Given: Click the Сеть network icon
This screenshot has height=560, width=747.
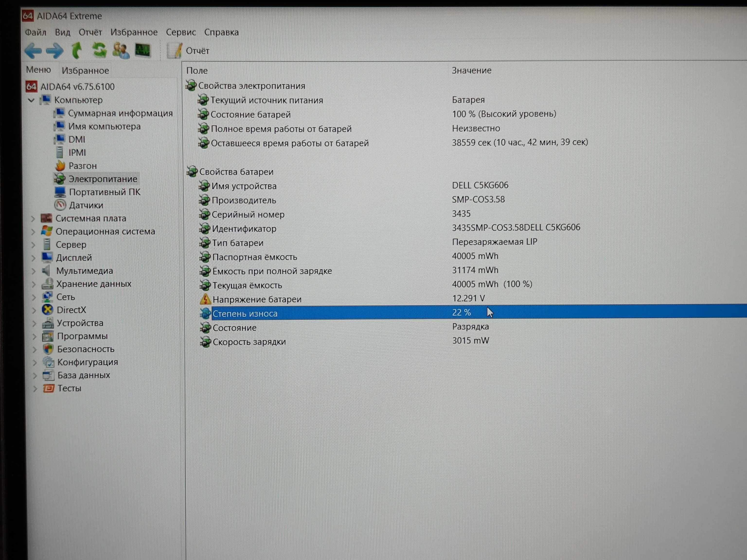Looking at the screenshot, I should pyautogui.click(x=47, y=297).
